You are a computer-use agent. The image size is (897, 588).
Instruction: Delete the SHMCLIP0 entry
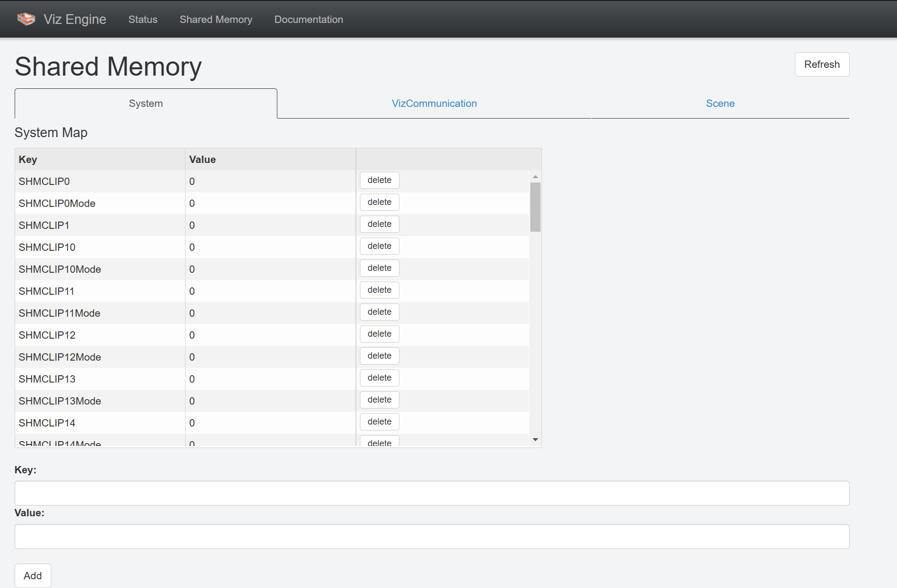[379, 180]
